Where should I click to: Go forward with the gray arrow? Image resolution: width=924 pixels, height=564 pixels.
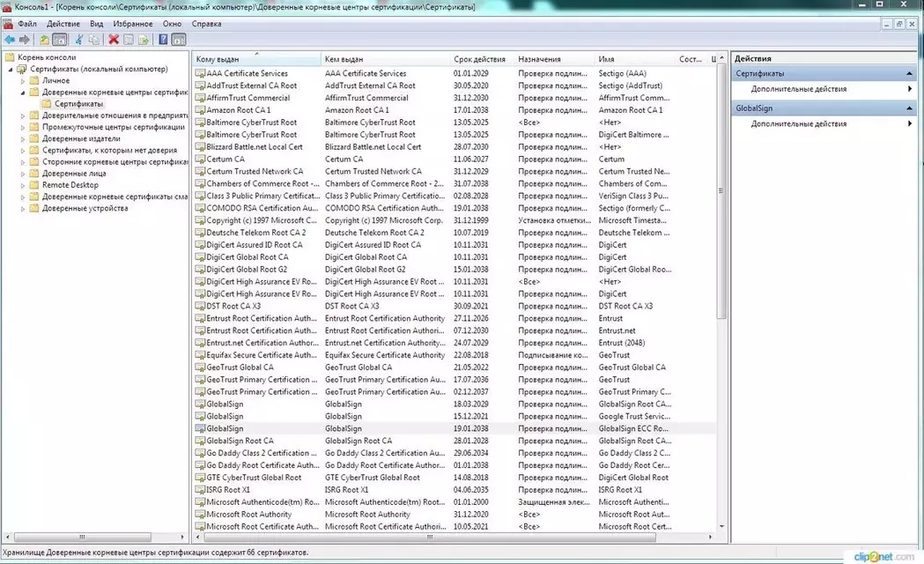(x=24, y=40)
